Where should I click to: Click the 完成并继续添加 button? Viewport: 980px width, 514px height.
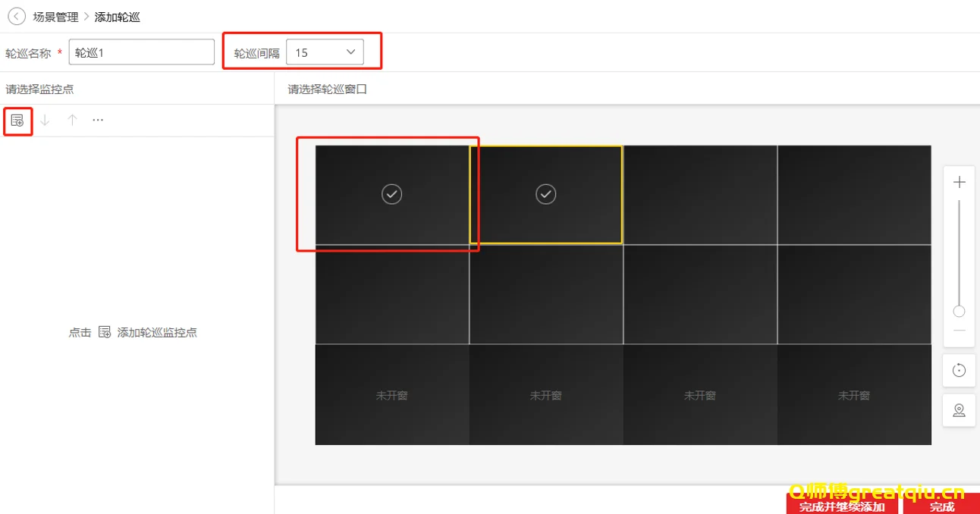(x=842, y=506)
